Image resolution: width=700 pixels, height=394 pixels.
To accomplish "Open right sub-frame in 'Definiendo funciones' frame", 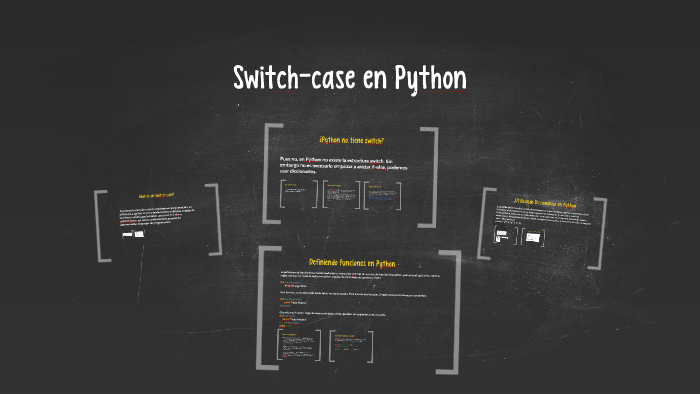I will point(351,346).
